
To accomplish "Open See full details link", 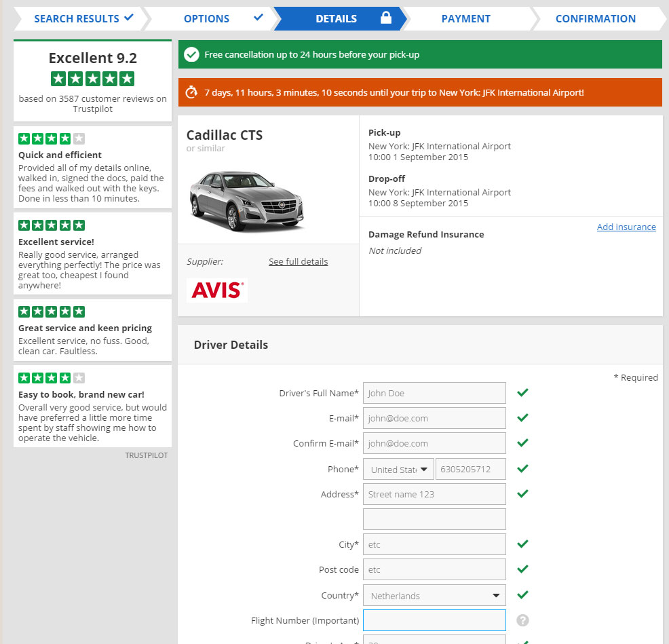I will click(x=299, y=262).
